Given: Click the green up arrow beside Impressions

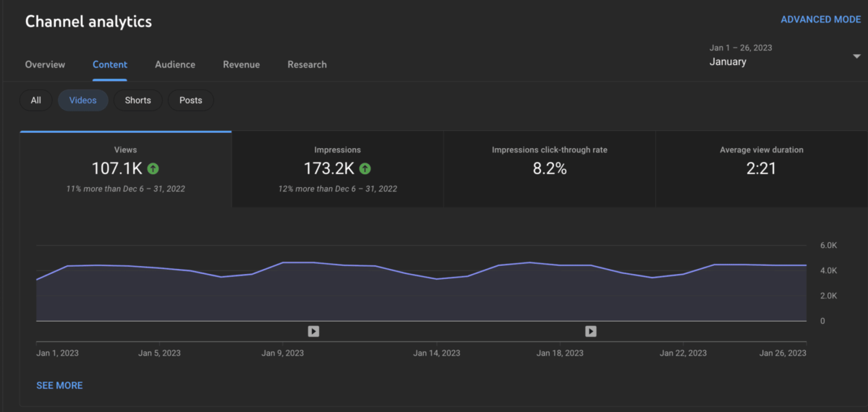Looking at the screenshot, I should tap(365, 168).
